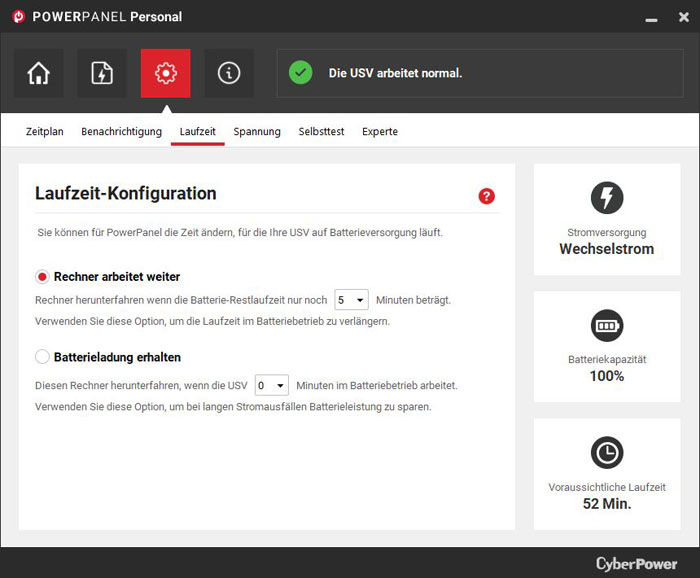
Task: Click the 'Stromversorgung' label
Action: pos(607,233)
